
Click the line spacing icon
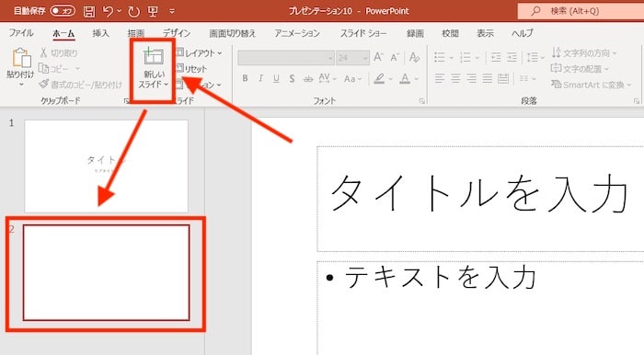(533, 57)
